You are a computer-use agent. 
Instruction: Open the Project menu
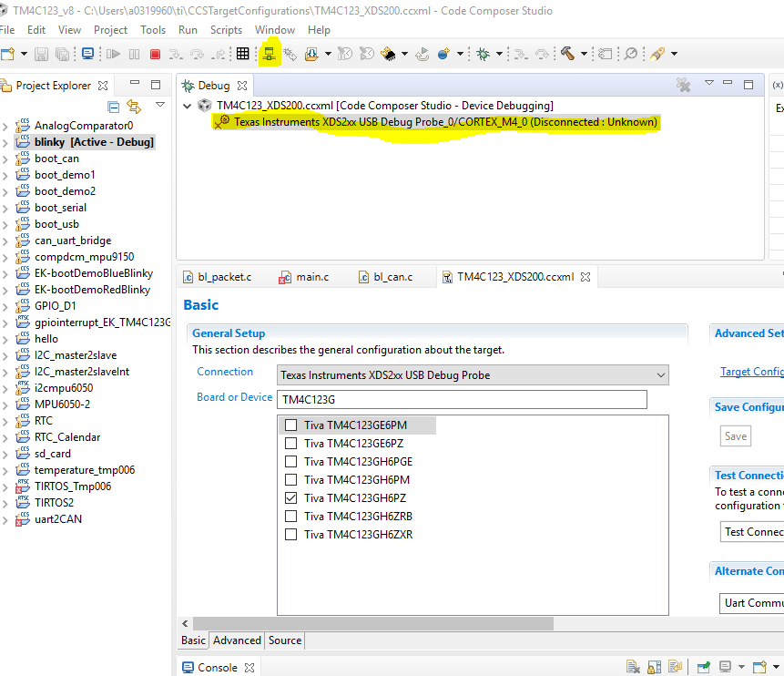[x=110, y=30]
